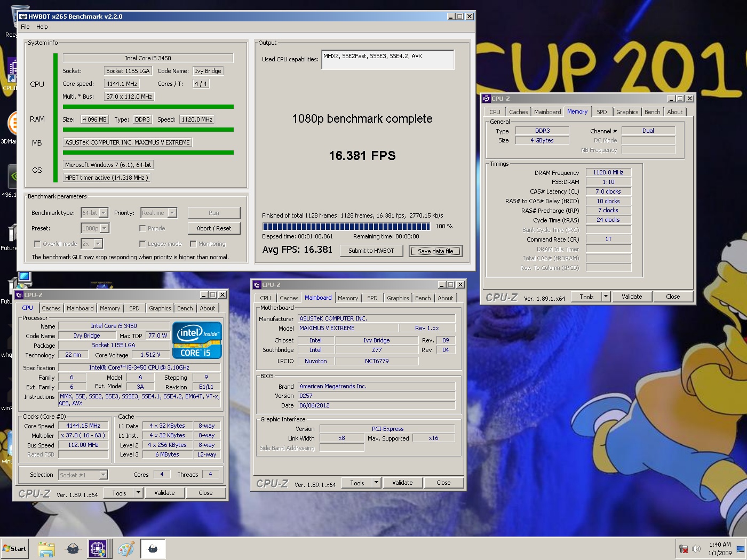Open the Benchmark type 64-bit dropdown
Screen dimensions: 747x560
point(104,213)
